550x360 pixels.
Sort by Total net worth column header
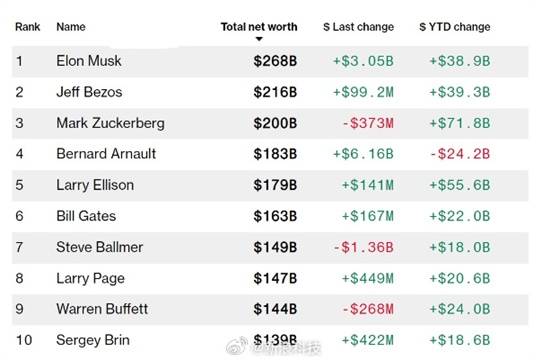pyautogui.click(x=259, y=27)
